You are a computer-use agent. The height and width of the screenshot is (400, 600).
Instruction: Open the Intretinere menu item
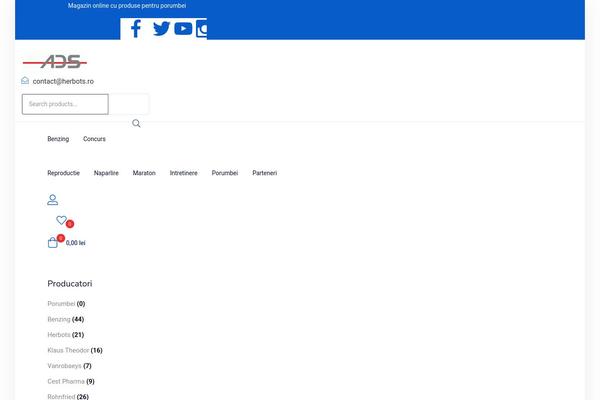coord(184,173)
